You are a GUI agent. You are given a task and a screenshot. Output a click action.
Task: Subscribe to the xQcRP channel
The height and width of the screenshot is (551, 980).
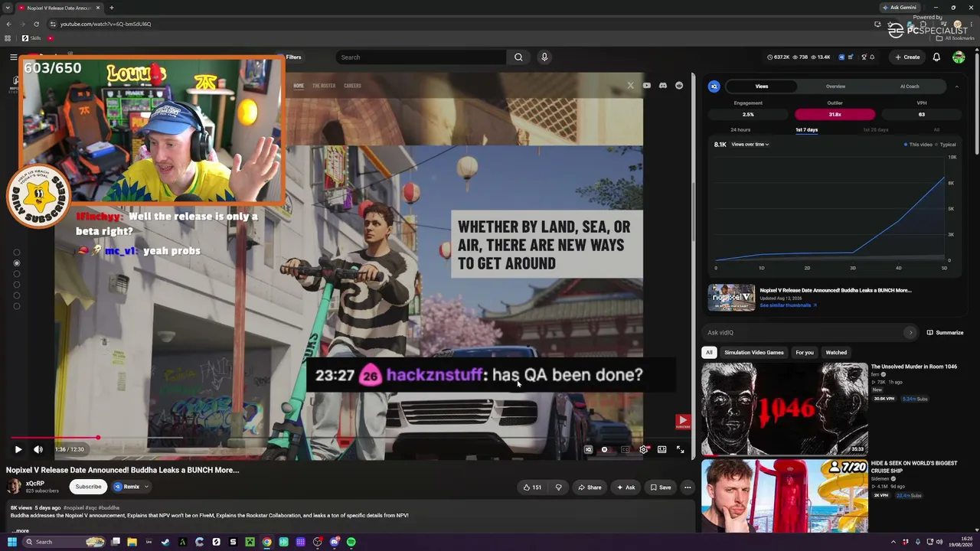click(x=88, y=487)
